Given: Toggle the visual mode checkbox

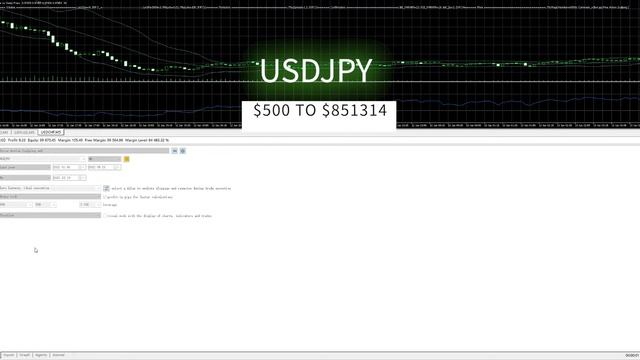Looking at the screenshot, I should (105, 216).
